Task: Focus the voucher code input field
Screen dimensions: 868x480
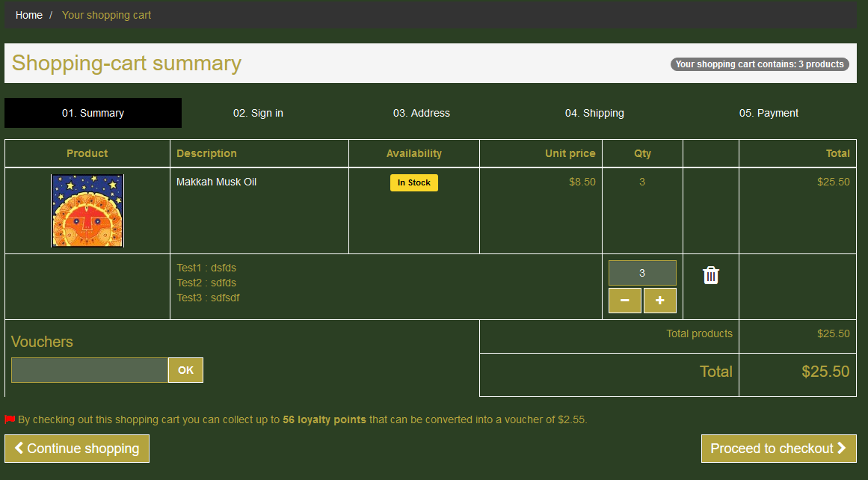Action: [90, 370]
